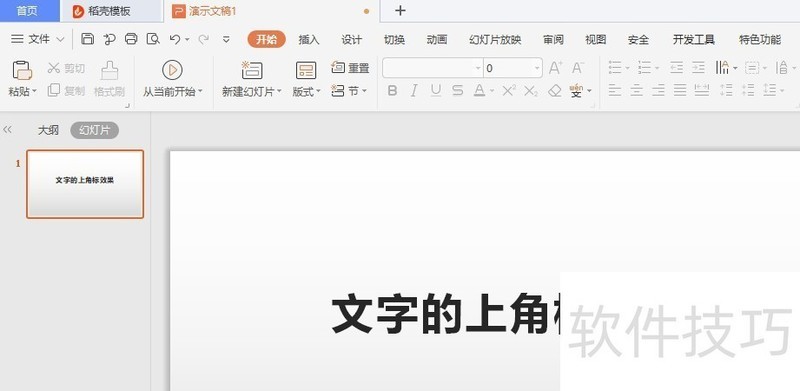Switch to the Home (首页) window tab

30,11
